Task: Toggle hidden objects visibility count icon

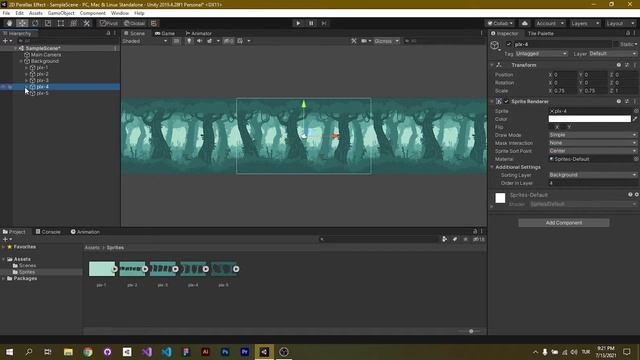Action: pos(229,41)
